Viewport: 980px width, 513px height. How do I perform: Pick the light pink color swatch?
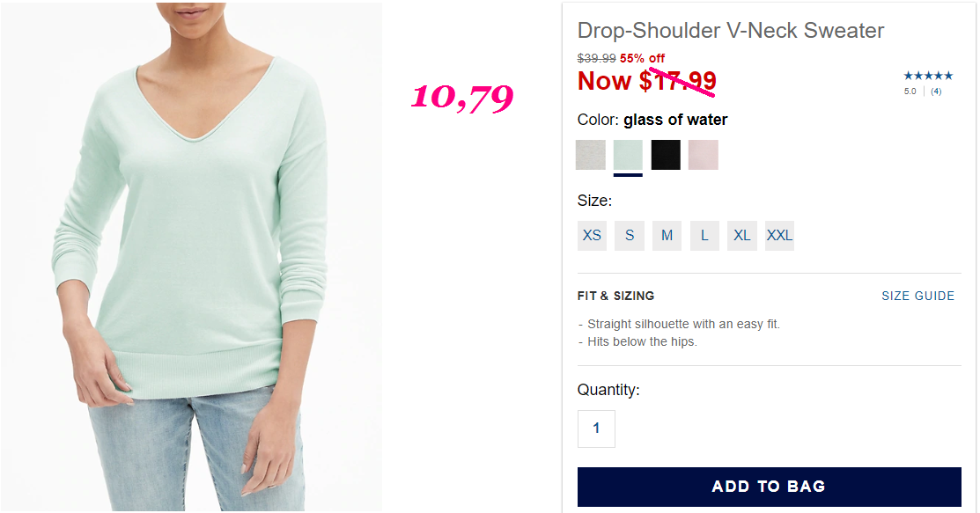click(704, 154)
